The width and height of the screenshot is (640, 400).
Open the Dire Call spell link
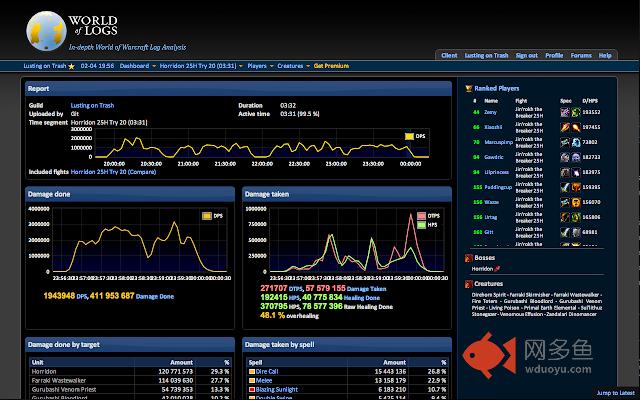pyautogui.click(x=267, y=371)
